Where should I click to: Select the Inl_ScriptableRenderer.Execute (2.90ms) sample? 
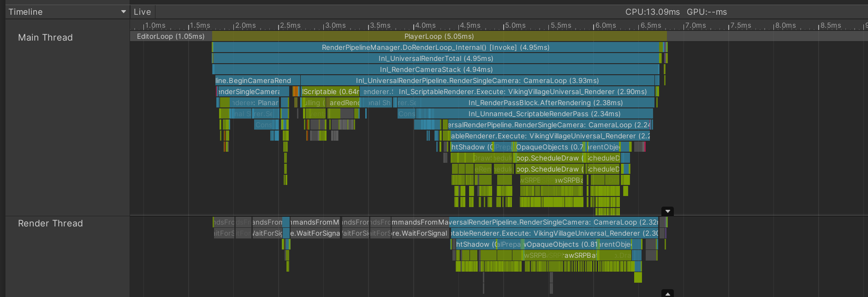pos(522,92)
